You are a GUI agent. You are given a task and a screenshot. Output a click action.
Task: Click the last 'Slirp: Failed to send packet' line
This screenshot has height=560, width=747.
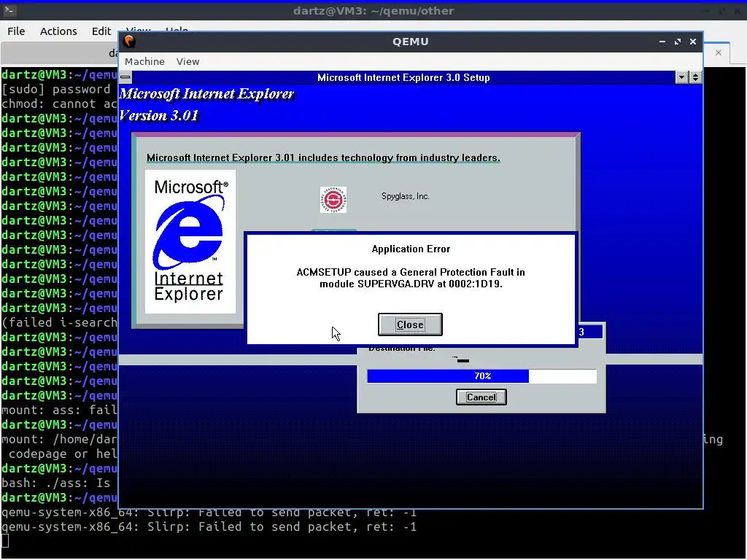[209, 526]
